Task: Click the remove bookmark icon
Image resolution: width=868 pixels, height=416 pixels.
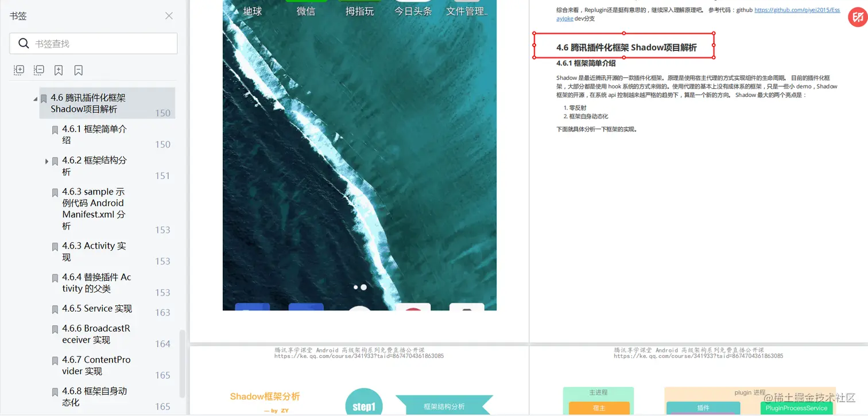Action: pyautogui.click(x=77, y=69)
